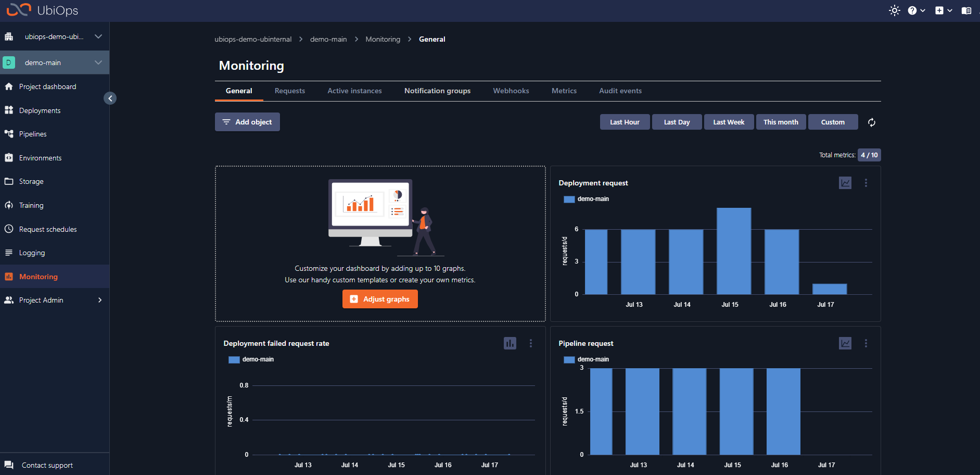The image size is (980, 475).
Task: Switch to the Metrics tab
Action: point(564,91)
